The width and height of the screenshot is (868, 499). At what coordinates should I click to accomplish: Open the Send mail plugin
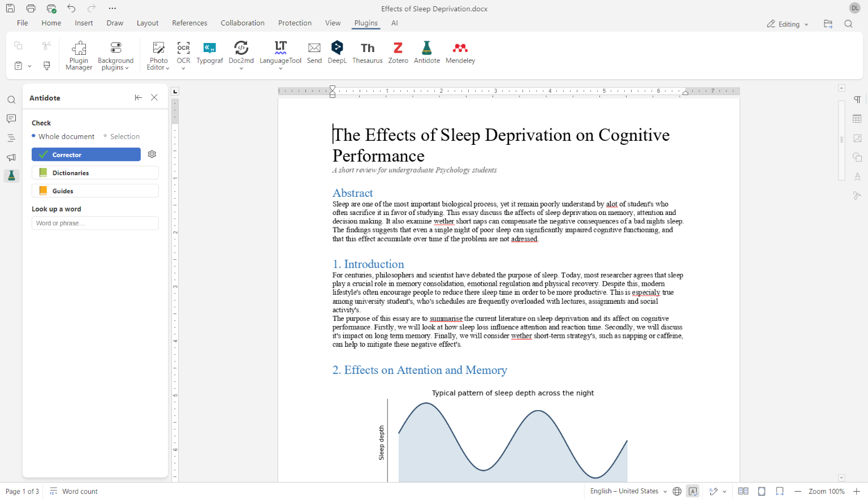(x=314, y=53)
